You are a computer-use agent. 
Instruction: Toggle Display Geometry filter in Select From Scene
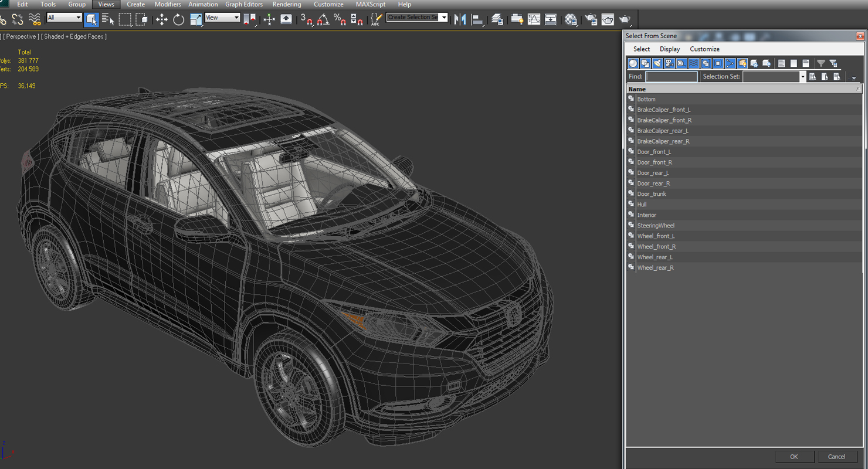[x=633, y=63]
